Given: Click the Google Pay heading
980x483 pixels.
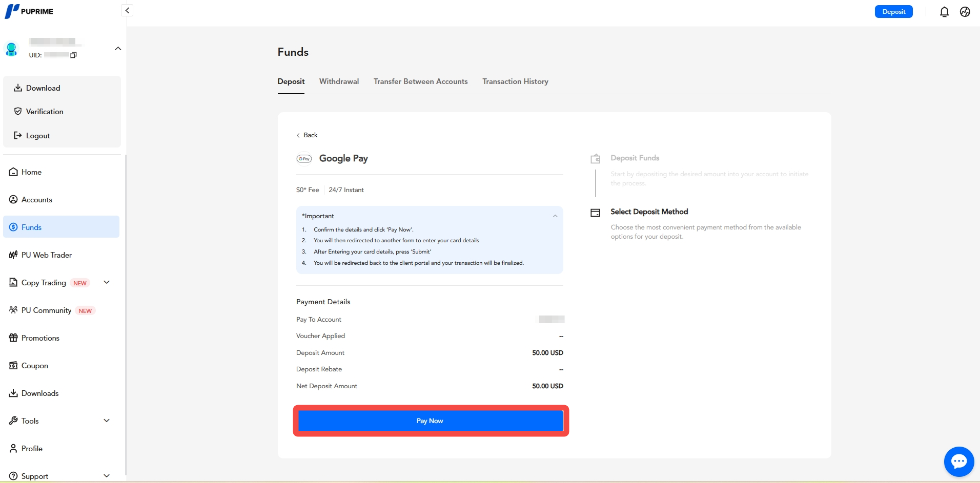Looking at the screenshot, I should [x=343, y=158].
